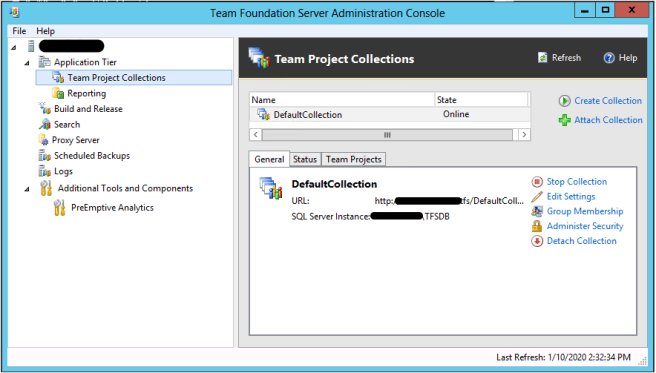Click the Online state cell
Image resolution: width=656 pixels, height=373 pixels.
click(x=456, y=114)
